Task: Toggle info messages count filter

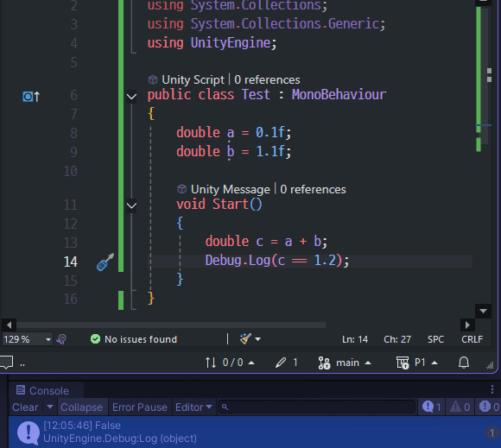Action: pyautogui.click(x=431, y=407)
